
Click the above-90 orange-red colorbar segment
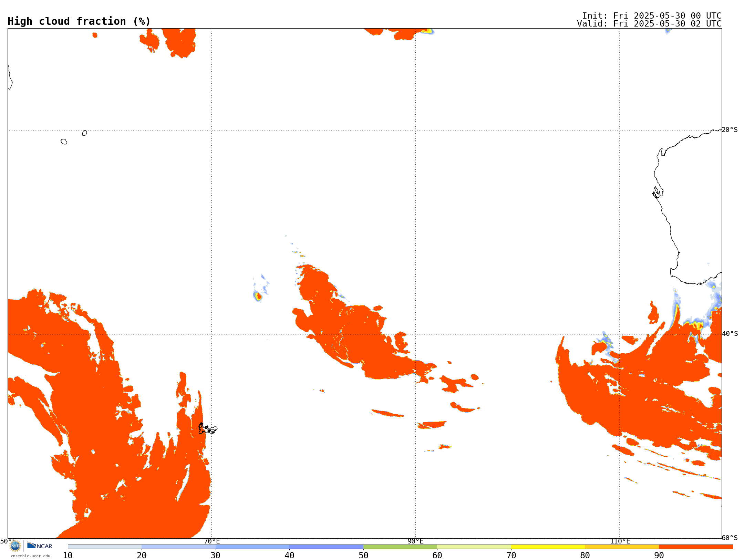(696, 547)
